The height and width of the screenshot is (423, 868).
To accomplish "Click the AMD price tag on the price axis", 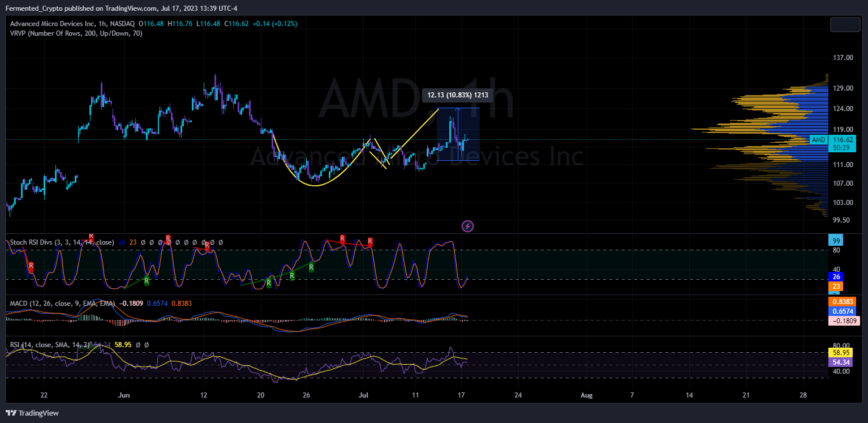I will [819, 139].
